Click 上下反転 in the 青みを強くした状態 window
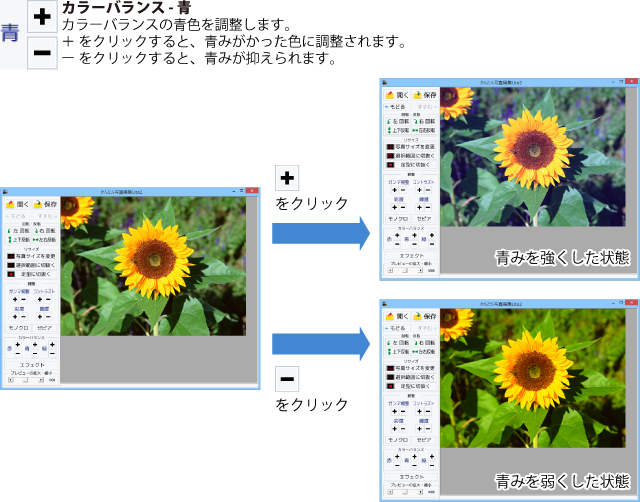This screenshot has width=640, height=502. (398, 130)
